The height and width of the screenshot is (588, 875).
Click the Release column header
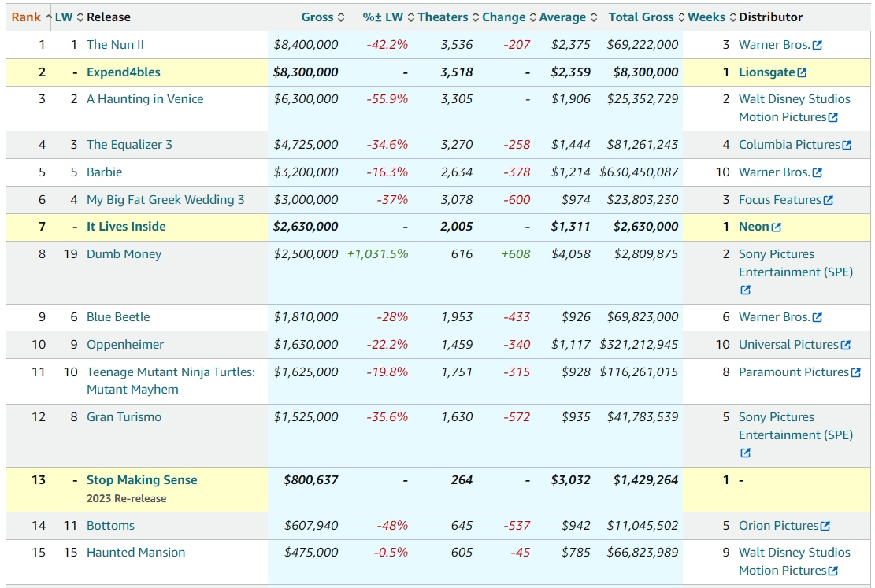108,17
